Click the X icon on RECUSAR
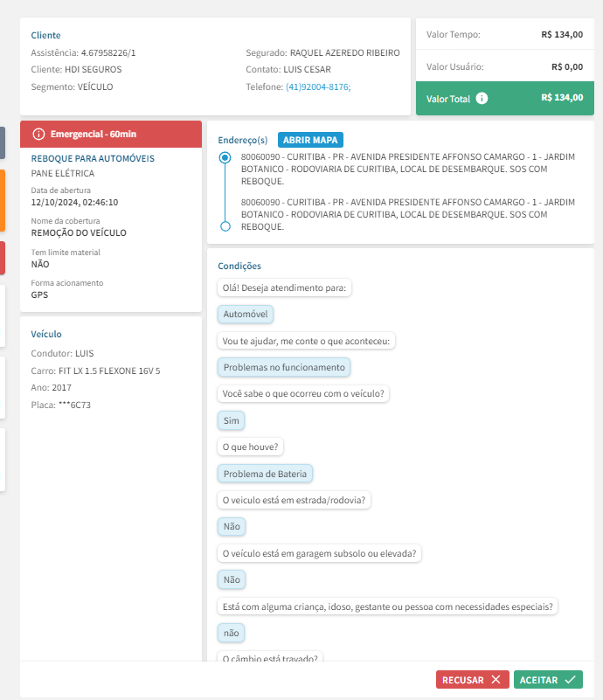Viewport: 603px width, 700px height. point(496,680)
